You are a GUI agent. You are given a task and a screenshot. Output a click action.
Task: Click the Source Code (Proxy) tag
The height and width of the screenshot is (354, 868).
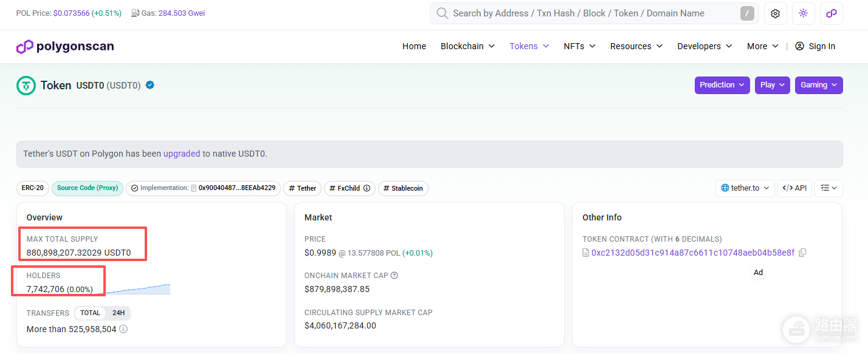tap(88, 188)
